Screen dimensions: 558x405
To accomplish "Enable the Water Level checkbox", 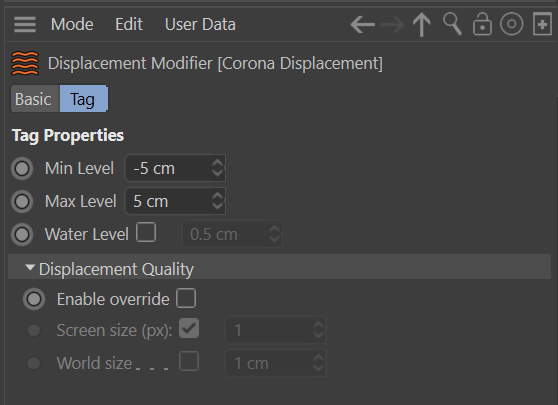I will [x=146, y=232].
